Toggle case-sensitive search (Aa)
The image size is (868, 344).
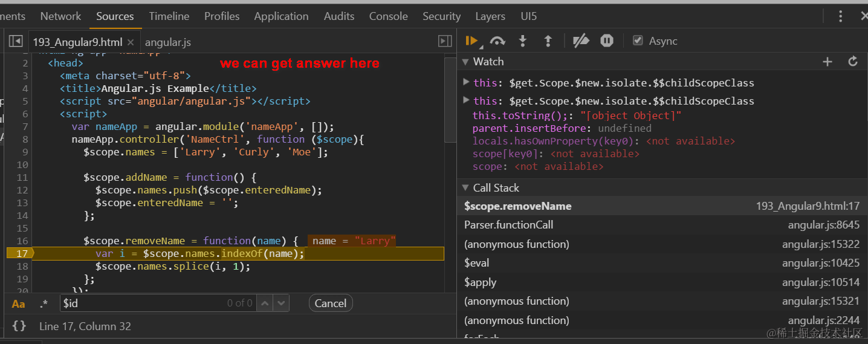(x=19, y=303)
